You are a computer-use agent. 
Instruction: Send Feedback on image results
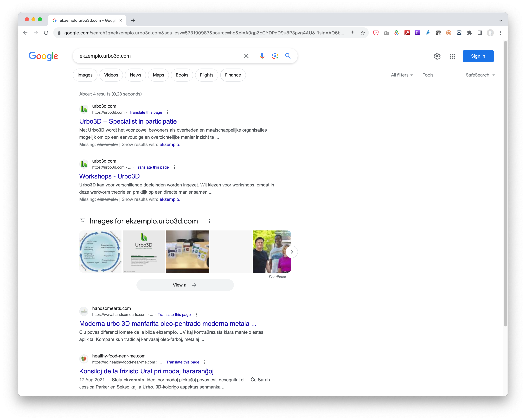click(x=277, y=277)
